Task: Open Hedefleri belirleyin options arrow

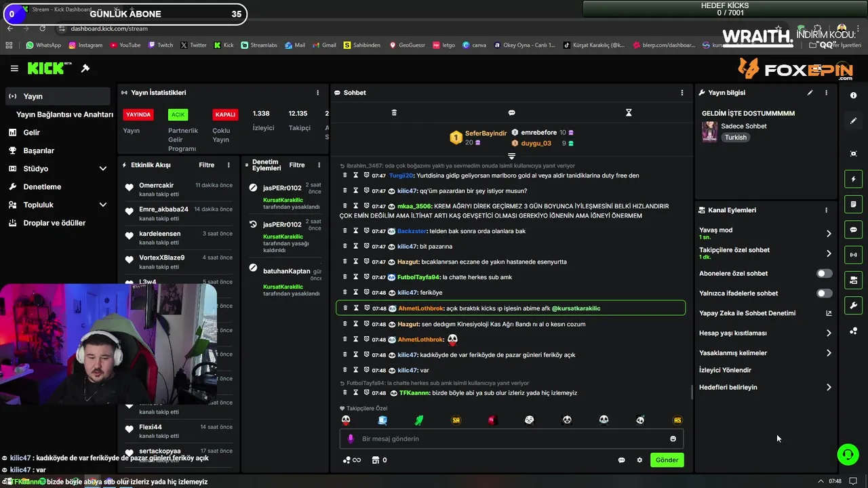Action: tap(828, 388)
